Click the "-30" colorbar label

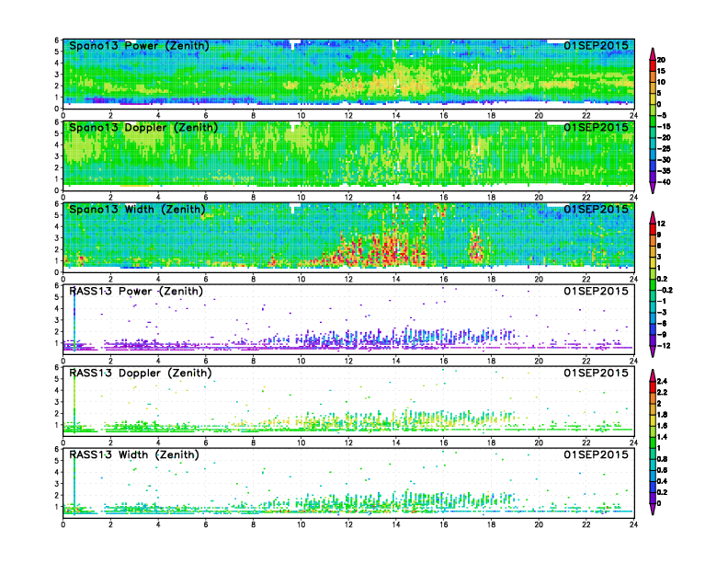coord(664,160)
